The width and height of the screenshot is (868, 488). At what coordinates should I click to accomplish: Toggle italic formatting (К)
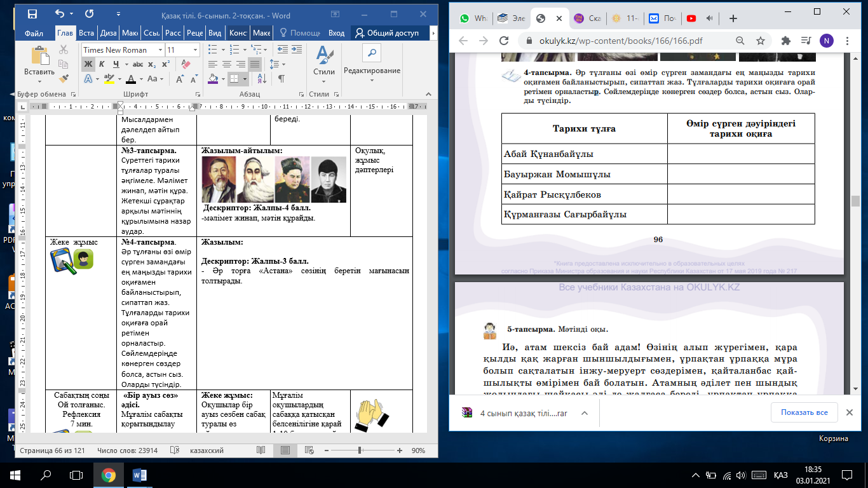(102, 64)
